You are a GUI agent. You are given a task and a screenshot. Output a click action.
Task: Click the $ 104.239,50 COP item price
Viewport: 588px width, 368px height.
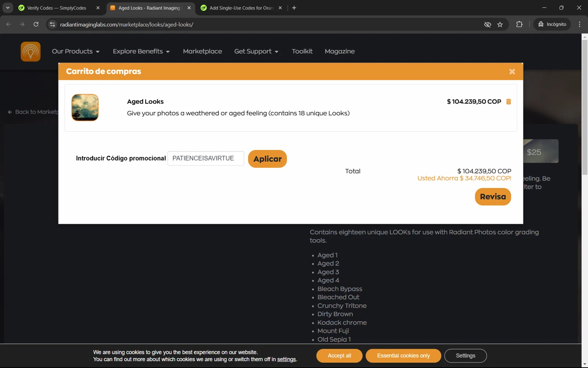(474, 102)
